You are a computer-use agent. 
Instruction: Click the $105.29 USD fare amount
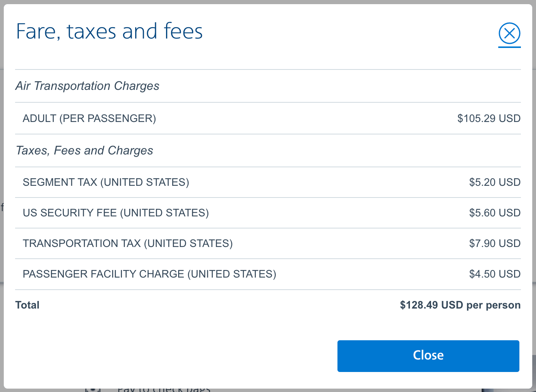(488, 119)
